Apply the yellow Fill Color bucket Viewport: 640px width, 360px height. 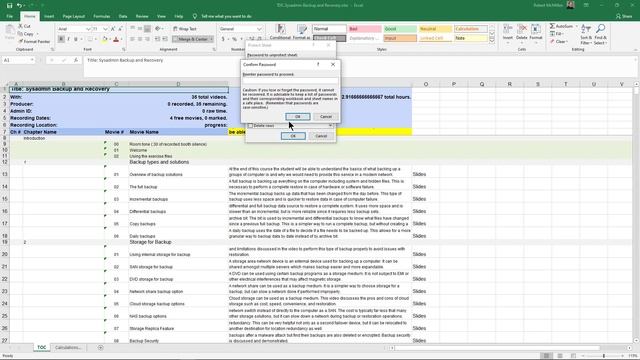click(x=105, y=39)
